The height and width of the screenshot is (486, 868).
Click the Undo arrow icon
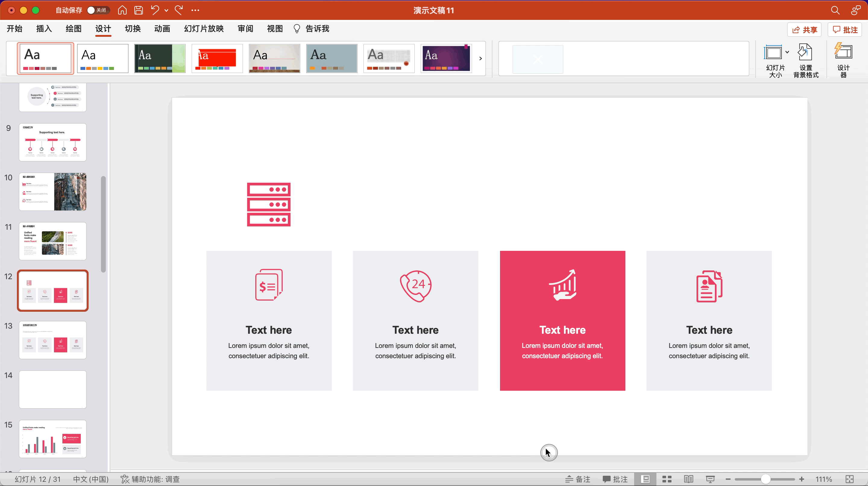coord(155,10)
